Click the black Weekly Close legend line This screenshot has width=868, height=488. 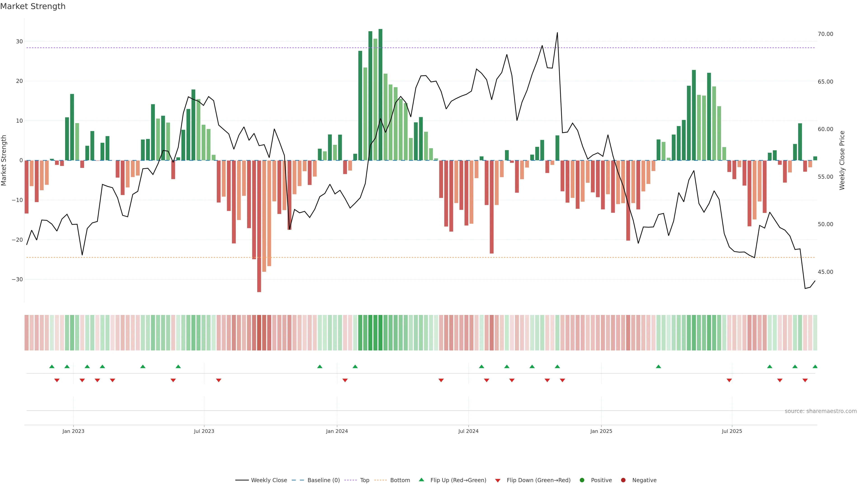tap(242, 480)
